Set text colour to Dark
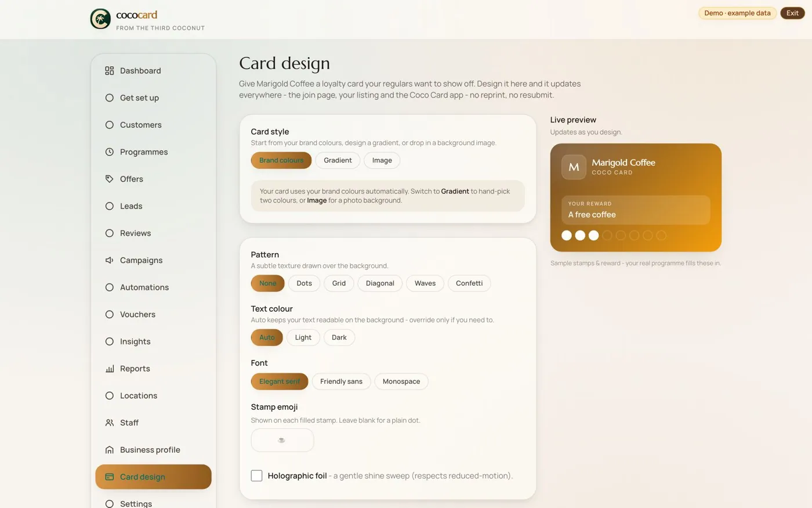The height and width of the screenshot is (508, 812). [x=339, y=337]
